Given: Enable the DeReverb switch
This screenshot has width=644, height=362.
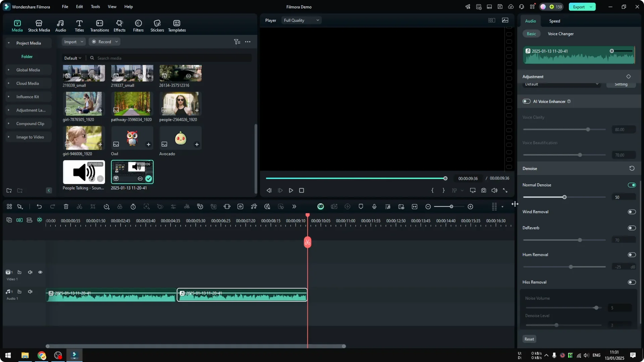Looking at the screenshot, I should (x=632, y=228).
